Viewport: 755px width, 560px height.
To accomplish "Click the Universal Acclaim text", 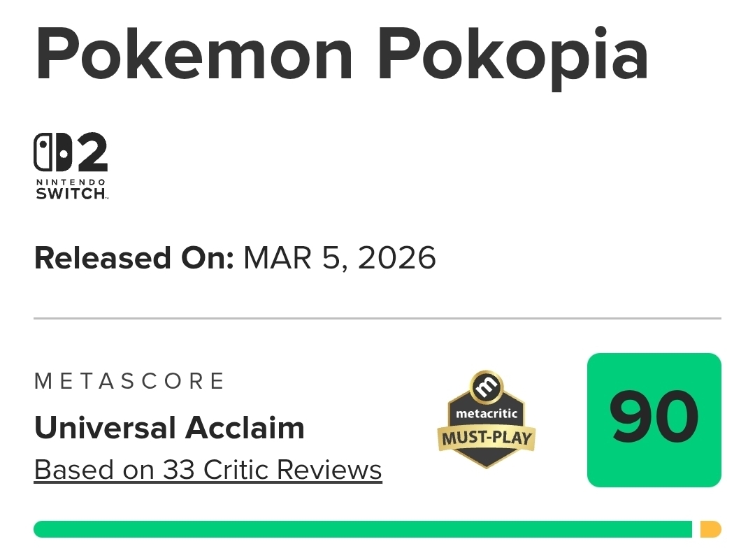I will click(x=169, y=428).
